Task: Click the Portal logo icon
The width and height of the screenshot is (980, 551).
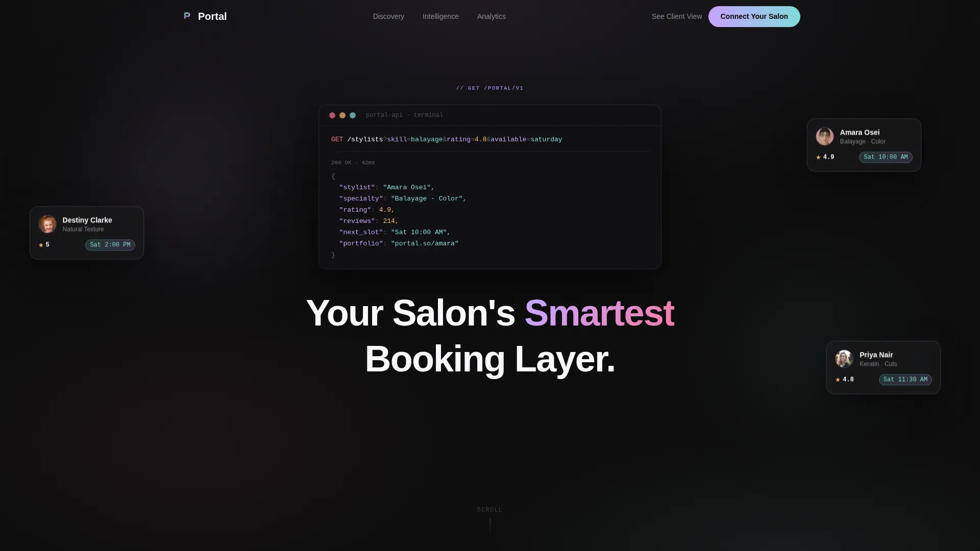Action: pos(187,16)
